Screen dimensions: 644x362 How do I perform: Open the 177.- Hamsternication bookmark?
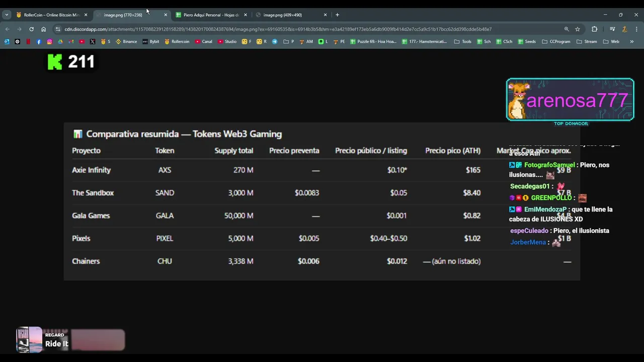[425, 42]
